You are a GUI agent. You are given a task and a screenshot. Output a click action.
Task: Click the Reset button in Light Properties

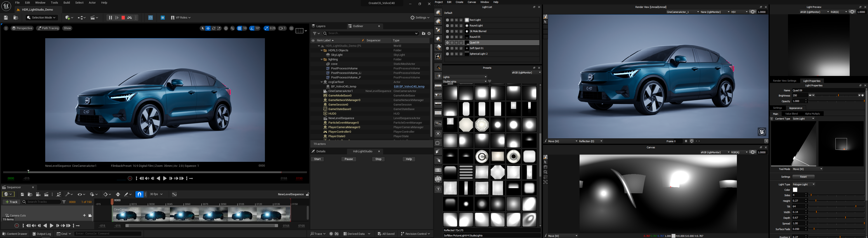click(803, 177)
